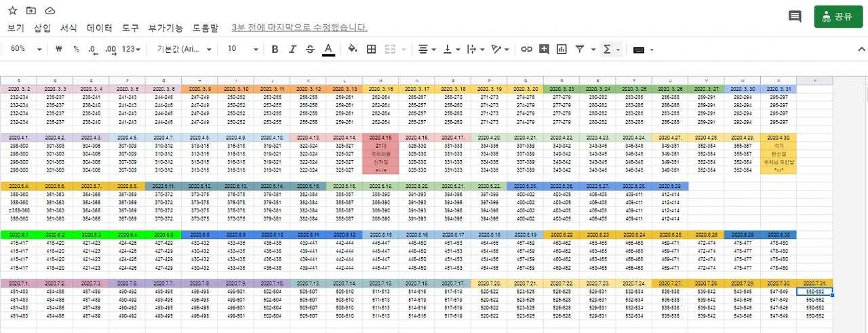The image size is (868, 333).
Task: Click the cloud save status icon
Action: [50, 11]
